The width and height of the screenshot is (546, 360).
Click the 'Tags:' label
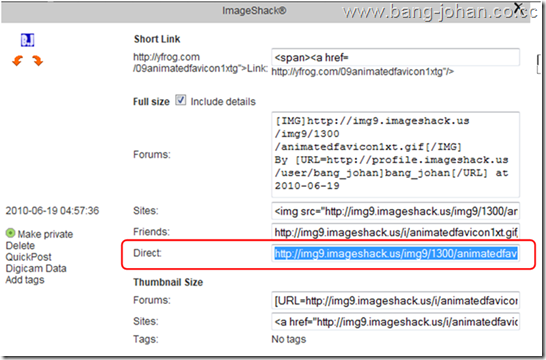tap(146, 339)
